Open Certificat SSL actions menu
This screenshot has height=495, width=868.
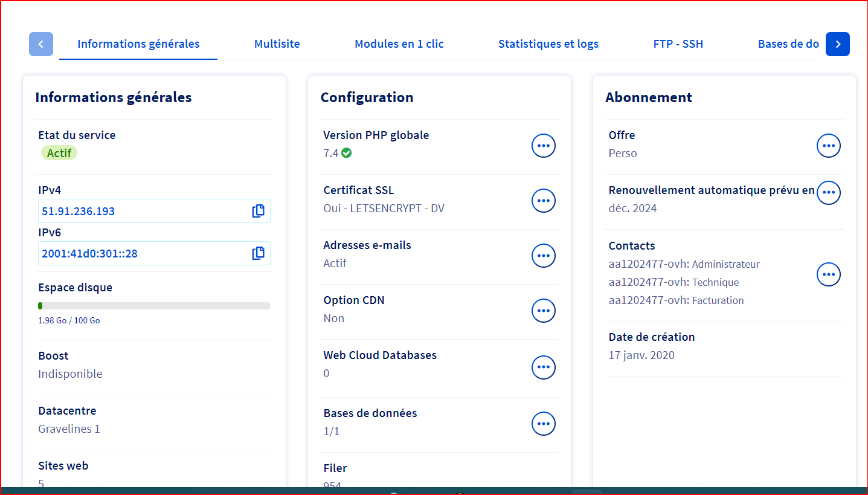[543, 201]
